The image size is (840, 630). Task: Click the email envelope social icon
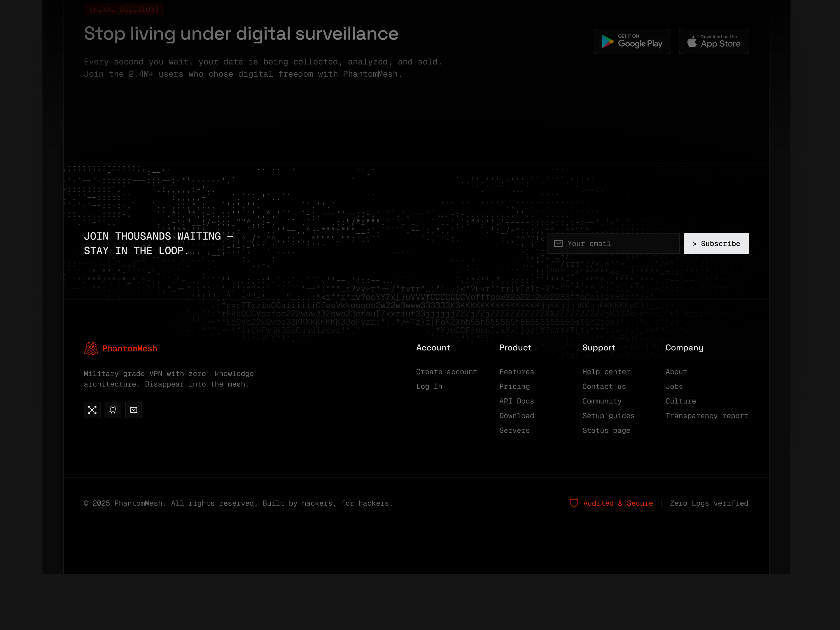point(134,410)
